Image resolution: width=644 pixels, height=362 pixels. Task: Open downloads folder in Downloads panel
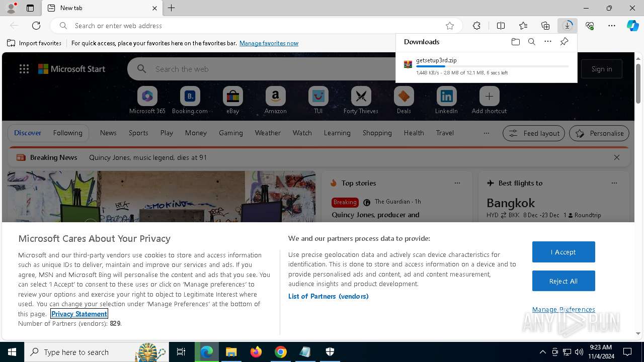point(515,42)
